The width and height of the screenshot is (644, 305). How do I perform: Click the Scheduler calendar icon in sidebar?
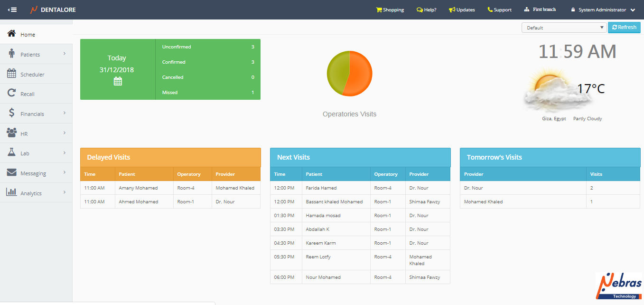(x=12, y=74)
